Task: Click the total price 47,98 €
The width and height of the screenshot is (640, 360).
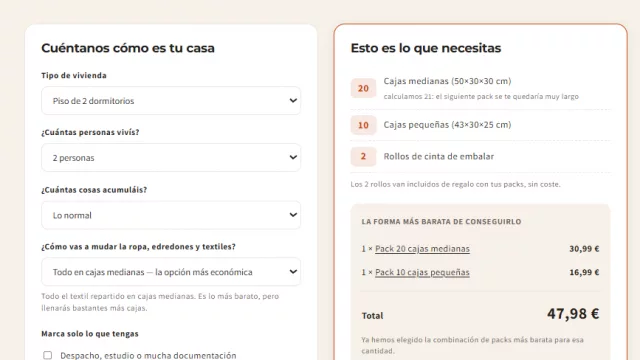Action: tap(573, 313)
